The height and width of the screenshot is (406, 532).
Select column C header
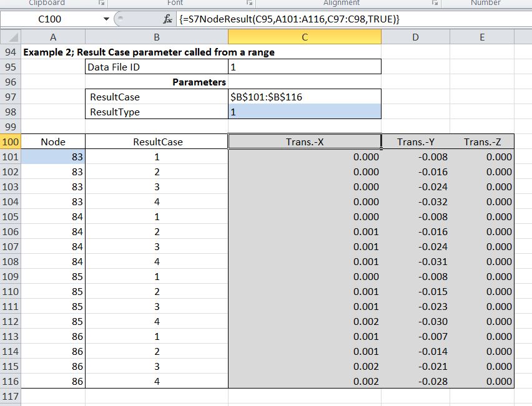point(304,37)
